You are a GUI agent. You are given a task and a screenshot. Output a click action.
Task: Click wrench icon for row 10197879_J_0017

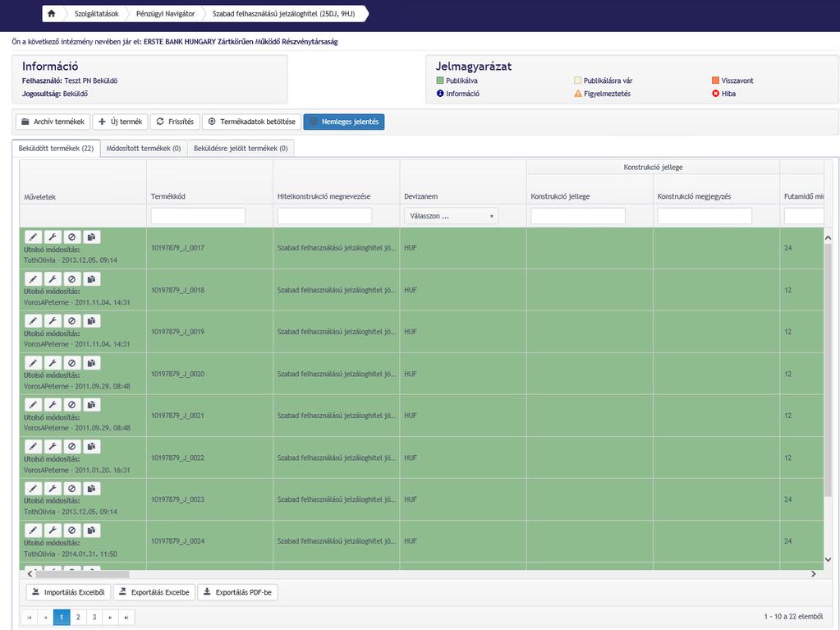[53, 237]
